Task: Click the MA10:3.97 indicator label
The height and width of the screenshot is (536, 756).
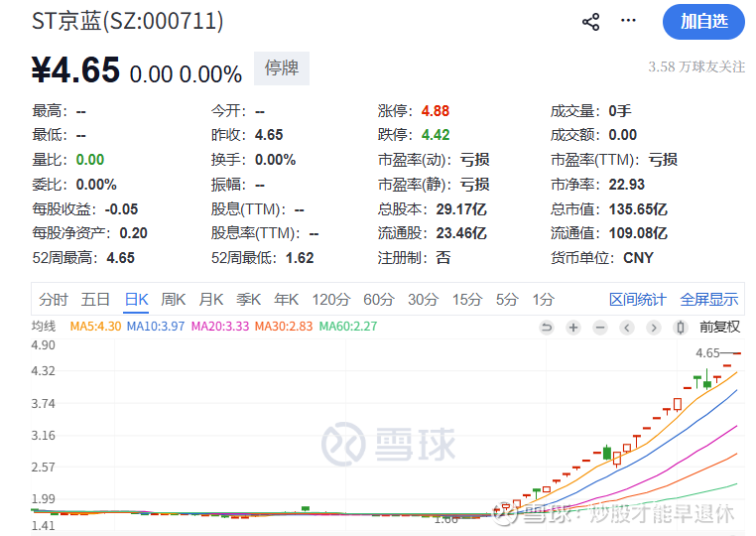Action: (156, 327)
